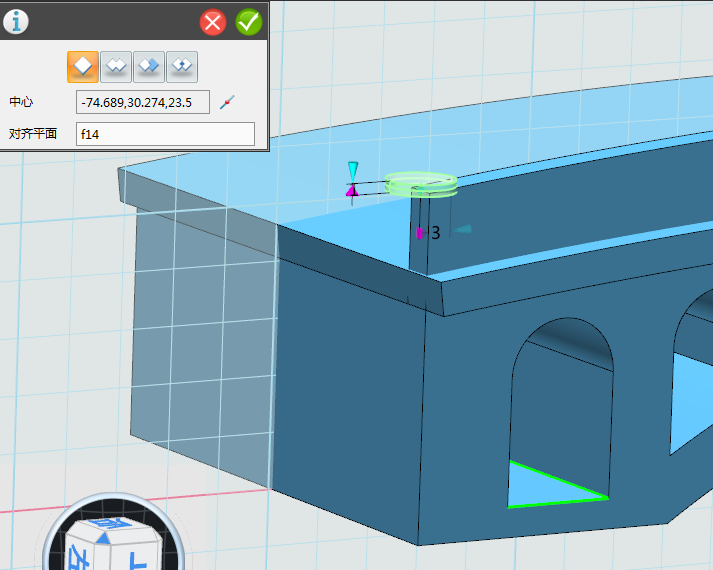Click the magenta upward arrow handle
Screen dimensions: 713x570
pos(351,190)
